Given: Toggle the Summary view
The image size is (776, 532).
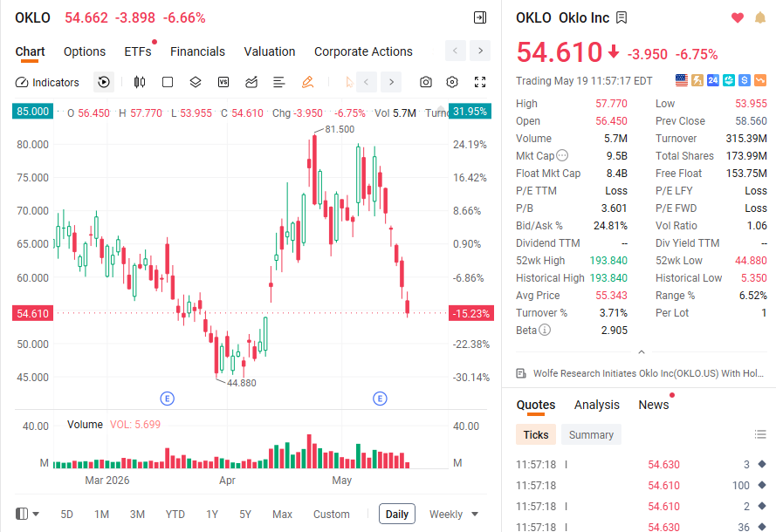Looking at the screenshot, I should [x=592, y=434].
